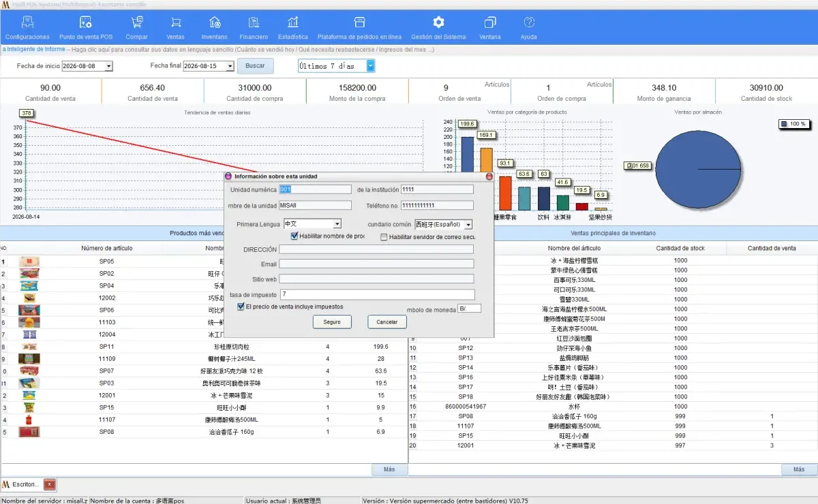The height and width of the screenshot is (504, 818).
Task: Click the product thumbnail for 11107
Action: tap(29, 420)
